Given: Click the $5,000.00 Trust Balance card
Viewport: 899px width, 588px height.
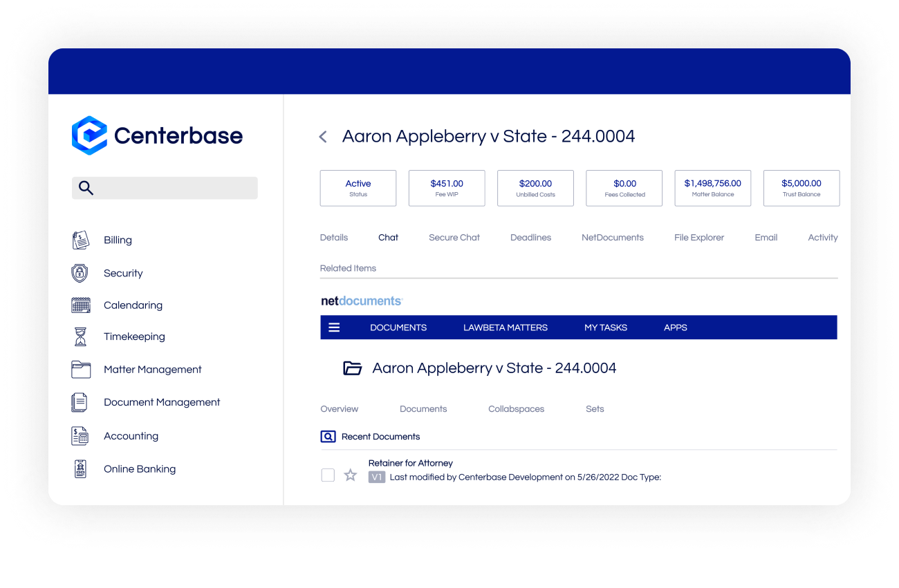Looking at the screenshot, I should [801, 188].
